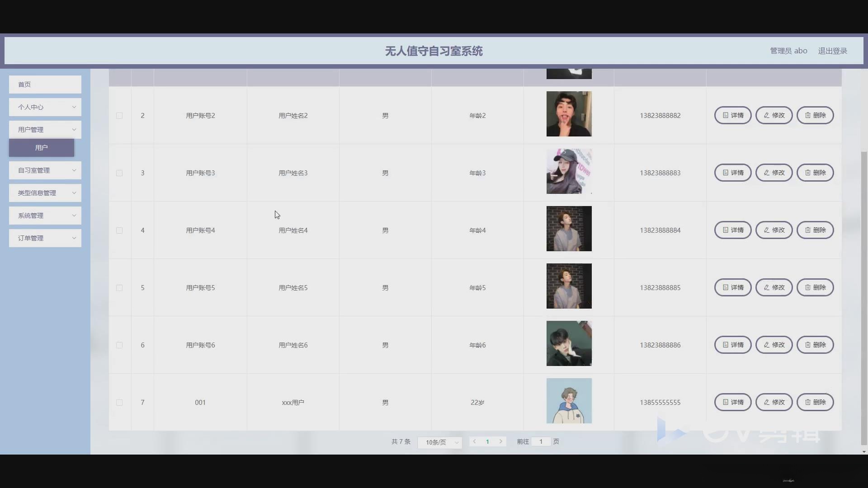The width and height of the screenshot is (868, 488).
Task: Click the 删除 trash icon for 用户账号3
Action: 808,172
